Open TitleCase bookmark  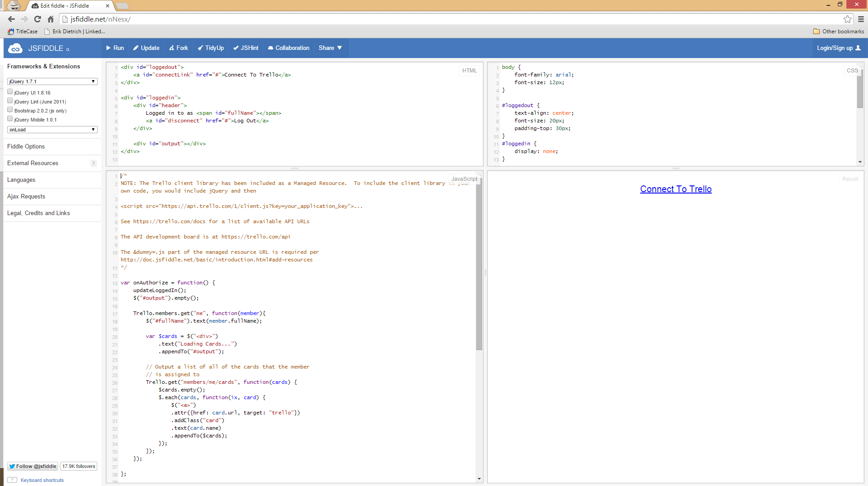(x=23, y=31)
